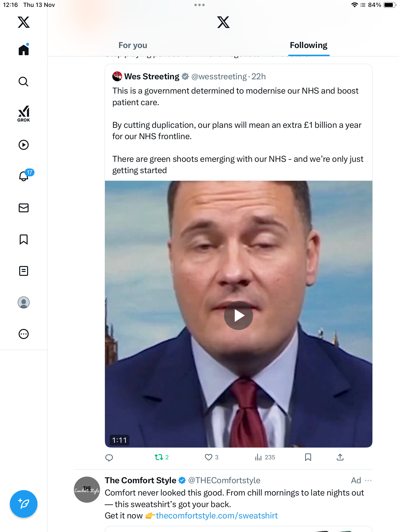Tap the compose new post button
The width and height of the screenshot is (399, 532).
(x=24, y=504)
